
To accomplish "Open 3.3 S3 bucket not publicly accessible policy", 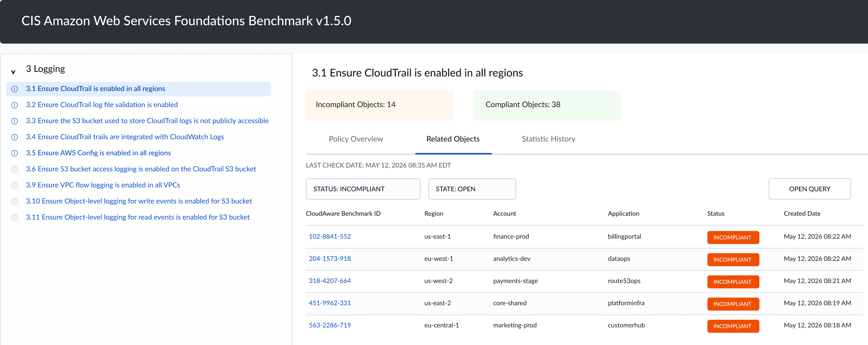I will click(x=147, y=121).
